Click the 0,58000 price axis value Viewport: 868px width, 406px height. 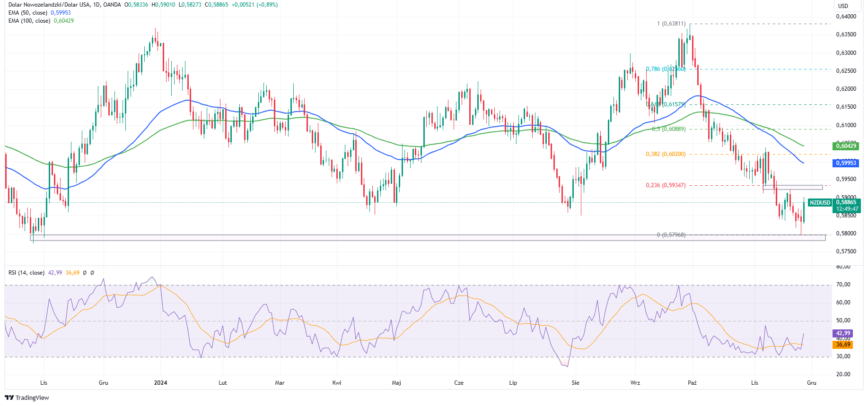846,233
